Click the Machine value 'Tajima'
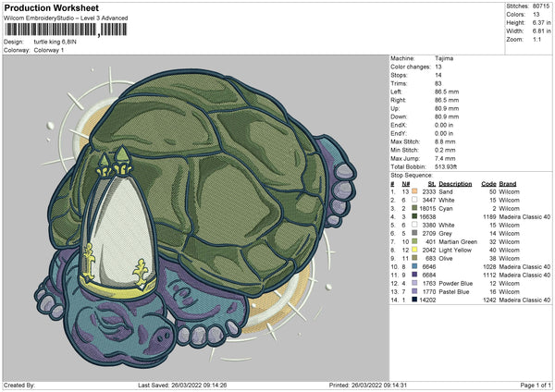 [x=444, y=58]
